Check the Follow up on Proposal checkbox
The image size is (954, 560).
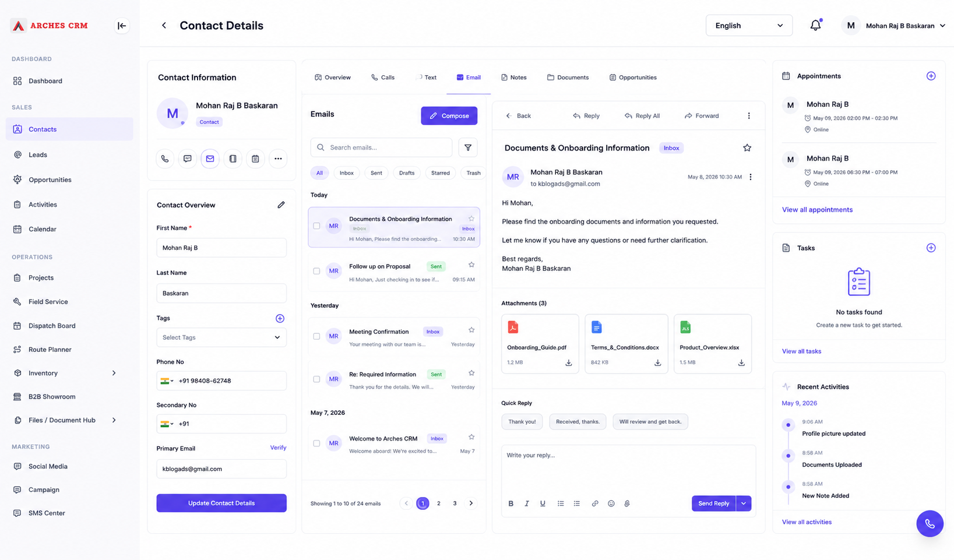(x=316, y=271)
